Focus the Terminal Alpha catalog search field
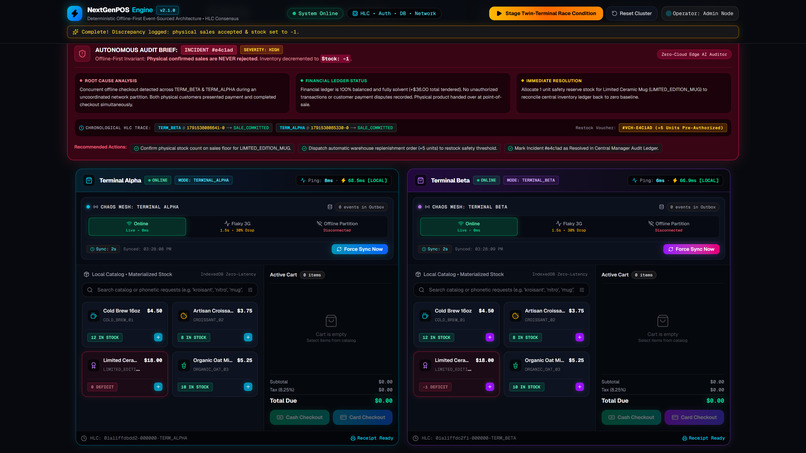Viewport: 806px width, 453px height. (x=170, y=290)
